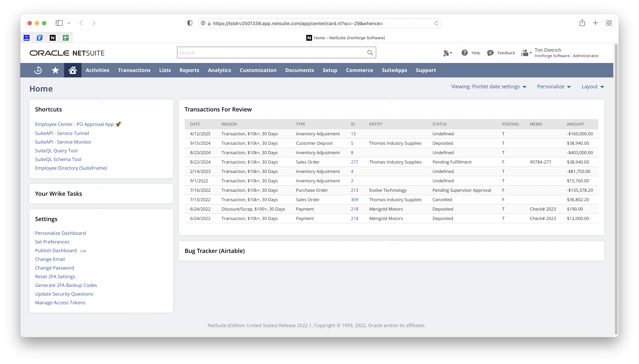
Task: Open the Setup menu
Action: coord(330,70)
